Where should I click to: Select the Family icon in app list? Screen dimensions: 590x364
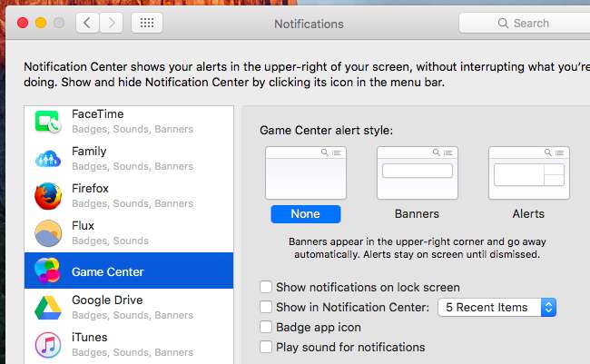(x=47, y=159)
